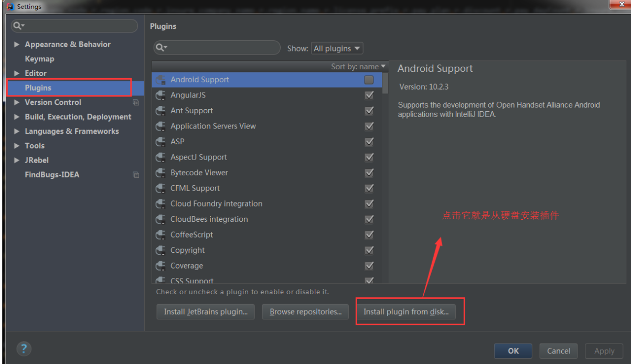Focus the settings search field
This screenshot has height=364, width=631.
point(74,26)
